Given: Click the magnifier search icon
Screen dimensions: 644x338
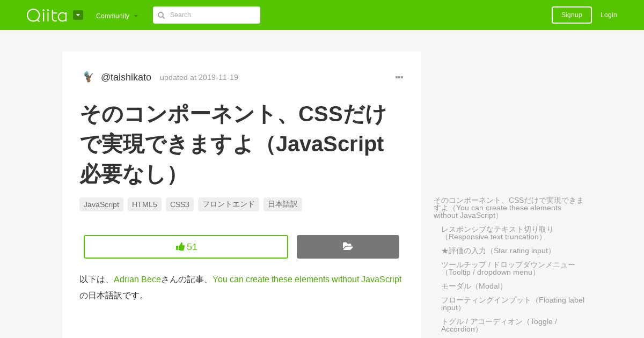Looking at the screenshot, I should click(x=161, y=15).
